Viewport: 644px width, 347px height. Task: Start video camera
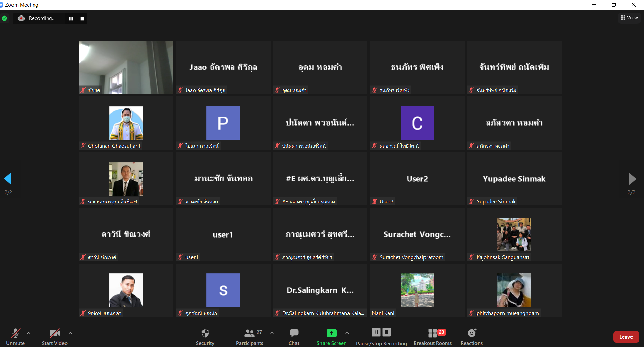click(54, 337)
